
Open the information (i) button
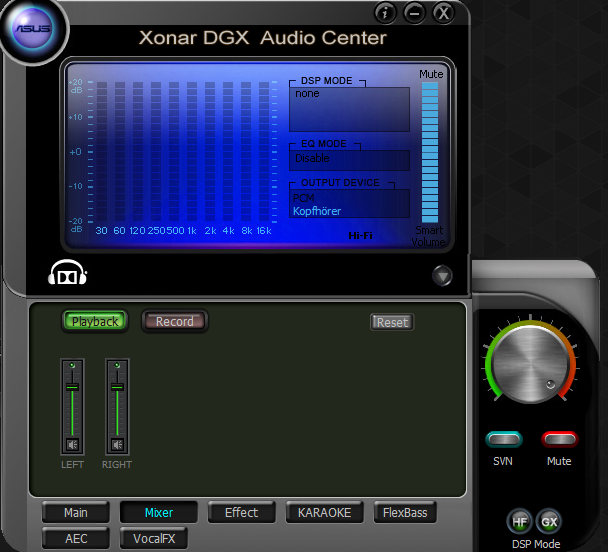(385, 13)
